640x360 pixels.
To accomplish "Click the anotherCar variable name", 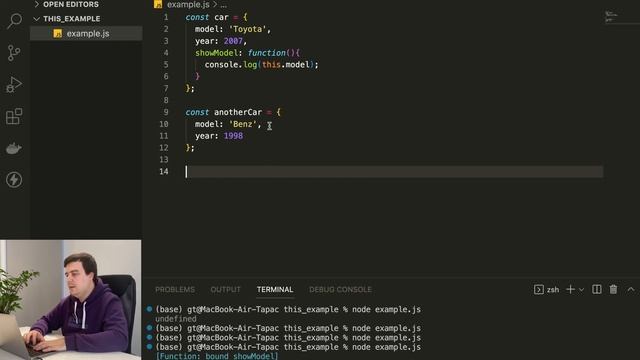I will click(x=238, y=112).
